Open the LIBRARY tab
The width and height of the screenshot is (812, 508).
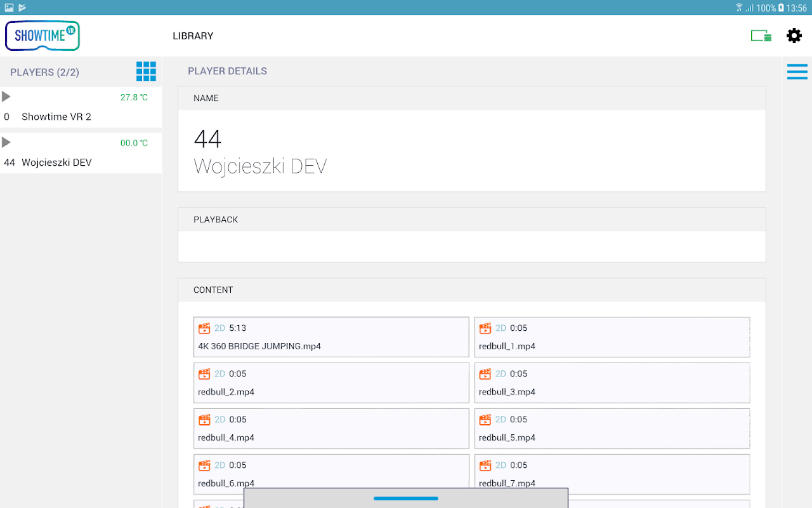pyautogui.click(x=193, y=36)
